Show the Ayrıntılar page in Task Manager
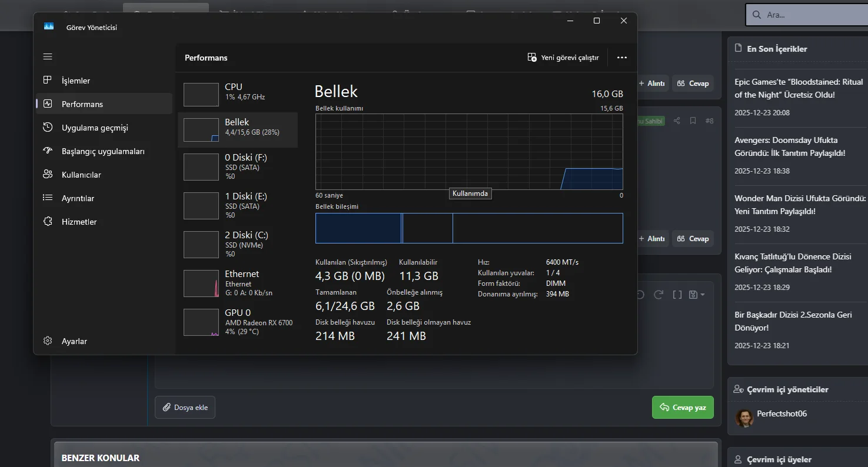868x467 pixels. tap(104, 198)
